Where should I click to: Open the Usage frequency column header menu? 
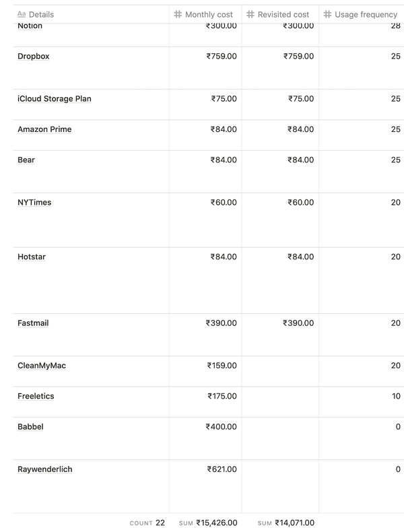point(362,14)
